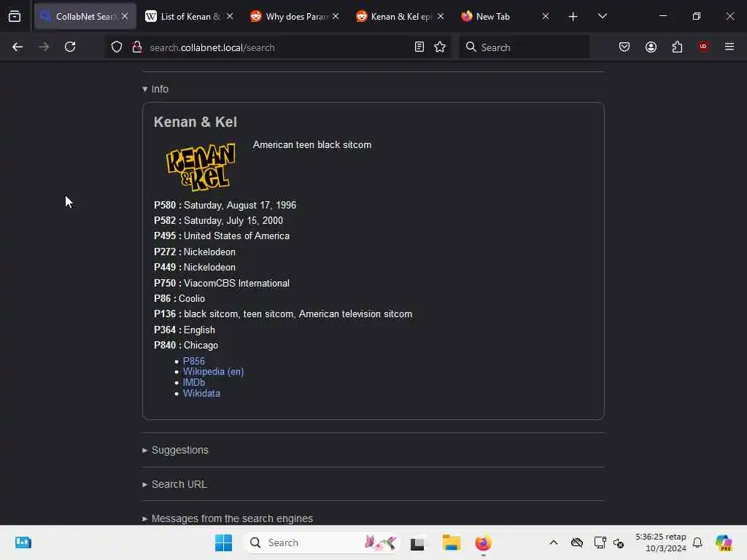The width and height of the screenshot is (747, 560).
Task: Open the Wikipedia (en) link
Action: click(x=214, y=371)
